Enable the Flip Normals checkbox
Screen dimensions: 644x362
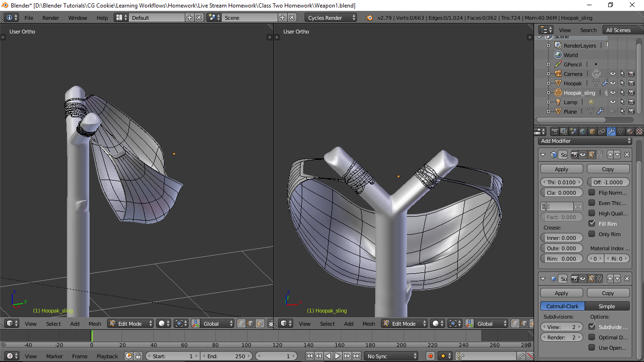[592, 193]
